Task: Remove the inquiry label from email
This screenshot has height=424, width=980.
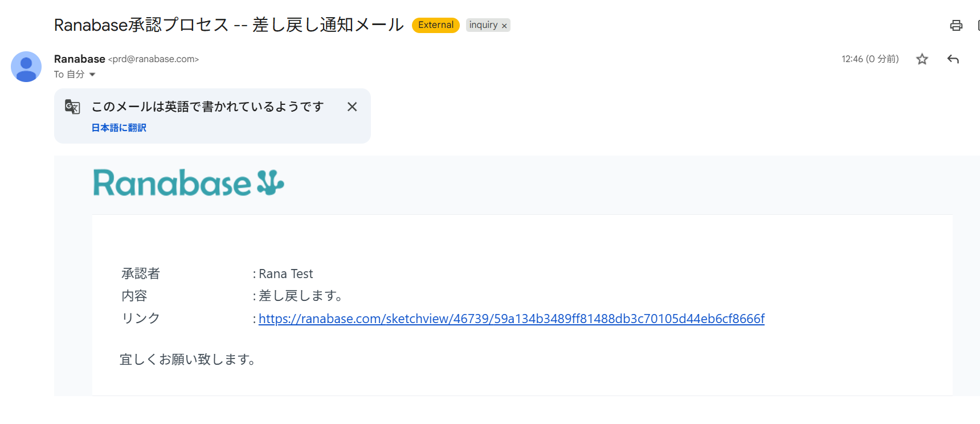Action: [504, 26]
